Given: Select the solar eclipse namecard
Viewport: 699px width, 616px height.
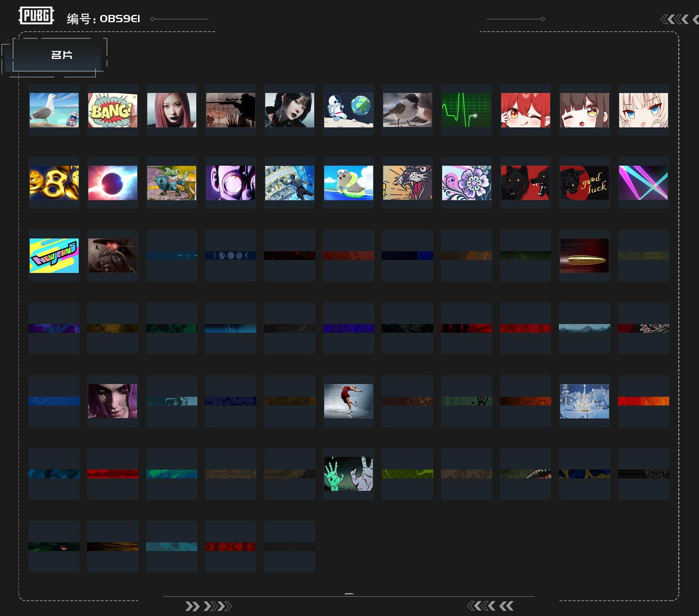Looking at the screenshot, I should pos(112,183).
